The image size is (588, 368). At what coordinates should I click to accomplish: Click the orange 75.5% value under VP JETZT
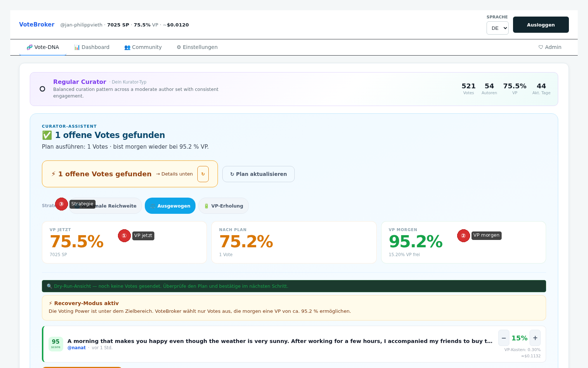pos(77,242)
